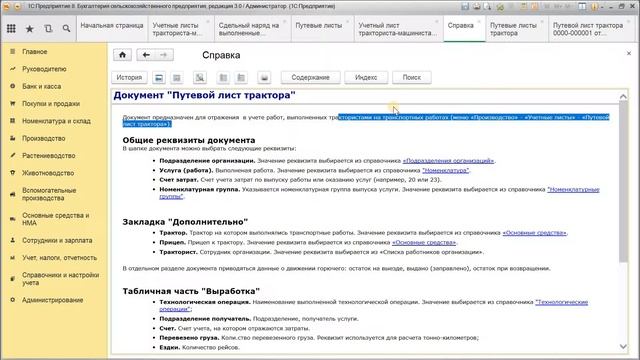Click heading Закладка "Дополнительно"
This screenshot has height=360, width=640.
pos(185,222)
